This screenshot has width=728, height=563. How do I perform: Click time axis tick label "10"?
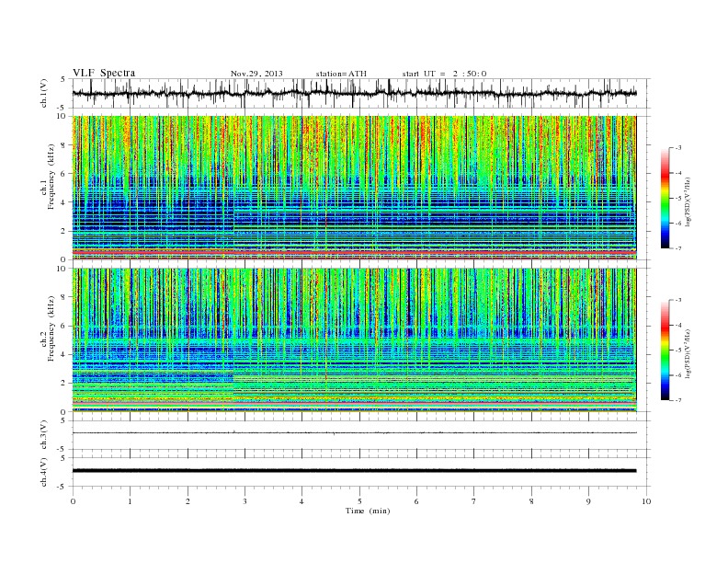(646, 501)
